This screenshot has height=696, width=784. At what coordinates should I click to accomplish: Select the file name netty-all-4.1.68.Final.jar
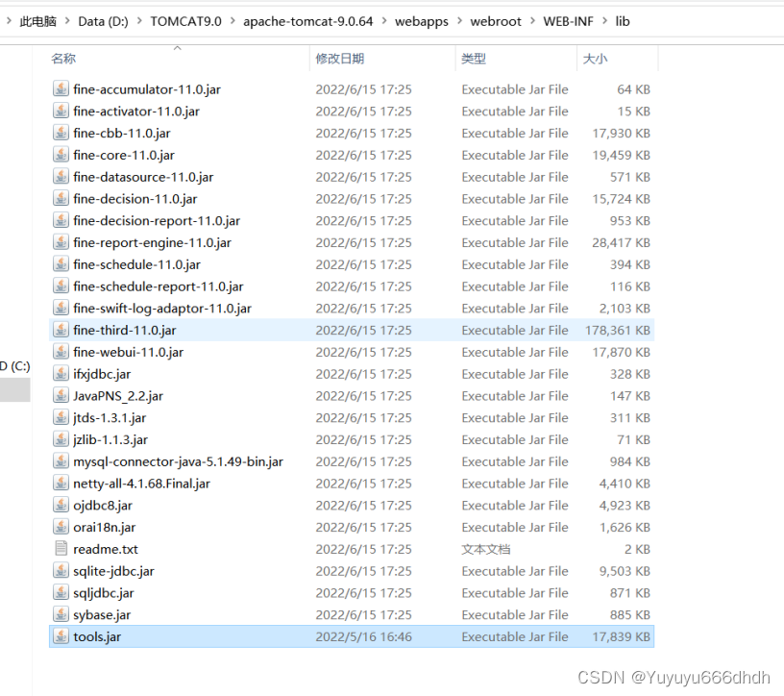[x=141, y=484]
